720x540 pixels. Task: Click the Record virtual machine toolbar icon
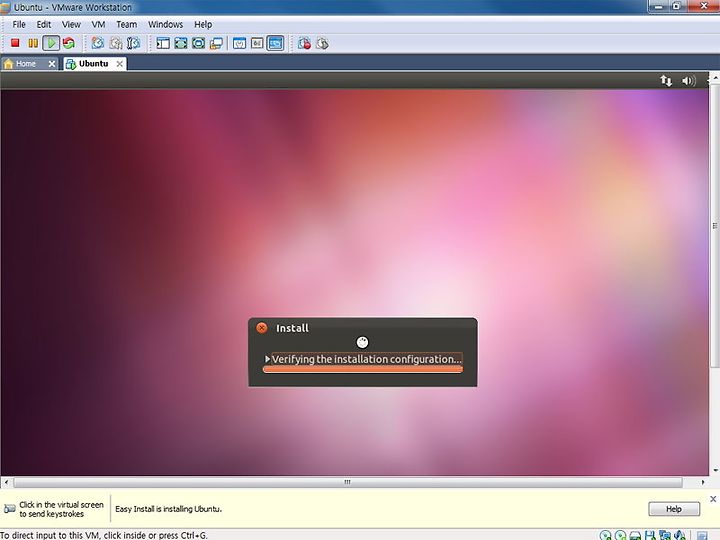click(304, 43)
